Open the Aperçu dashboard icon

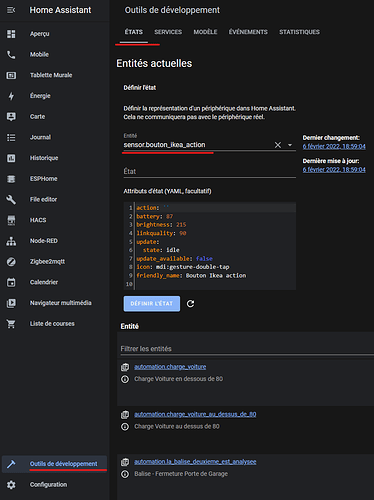point(11,34)
